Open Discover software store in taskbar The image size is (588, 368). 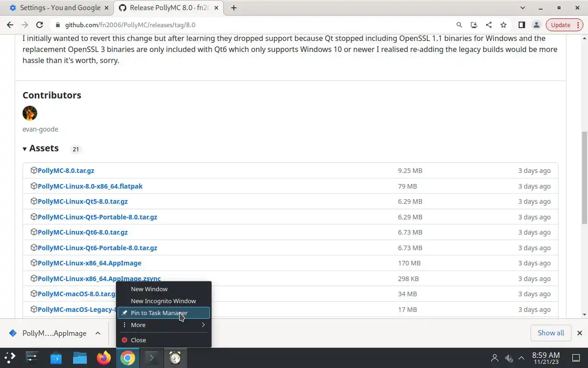56,357
